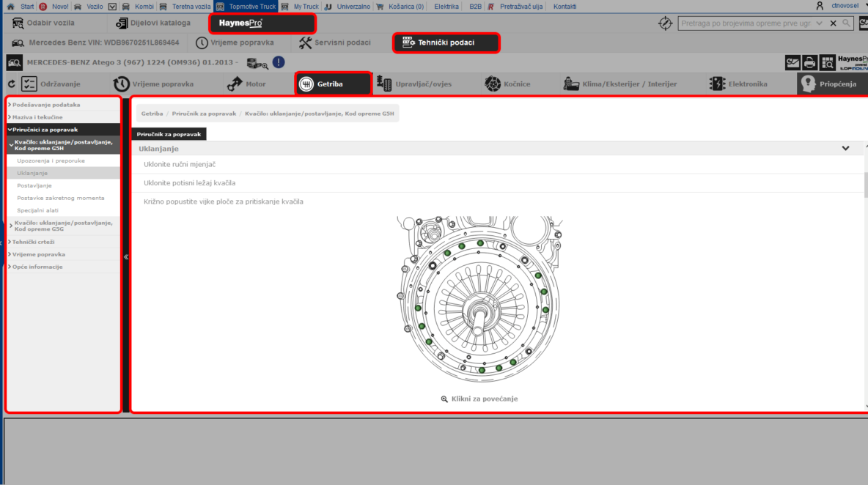Collapse sidebar with double-arrow handle
The image size is (868, 485).
coord(126,256)
